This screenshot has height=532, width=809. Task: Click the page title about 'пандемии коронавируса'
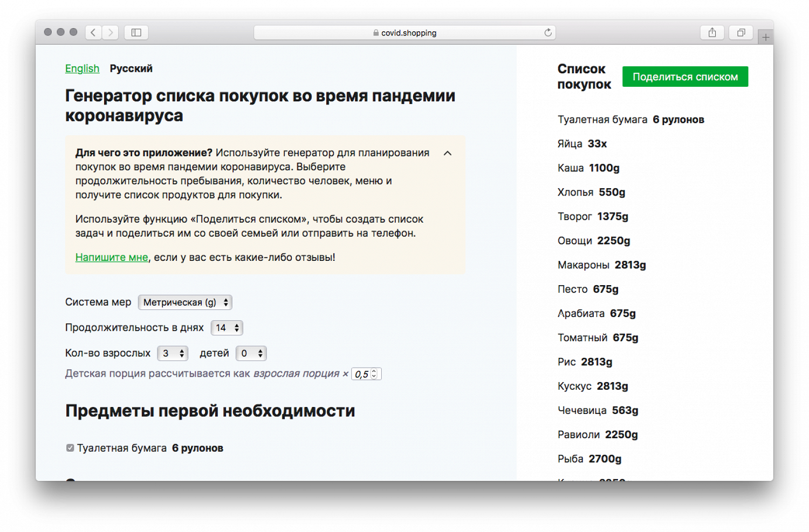pyautogui.click(x=260, y=106)
